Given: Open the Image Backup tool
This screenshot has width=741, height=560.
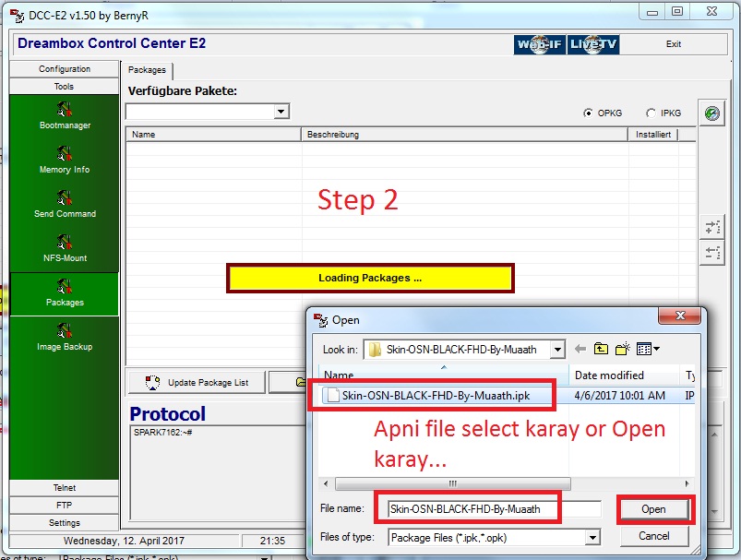Looking at the screenshot, I should pos(65,338).
